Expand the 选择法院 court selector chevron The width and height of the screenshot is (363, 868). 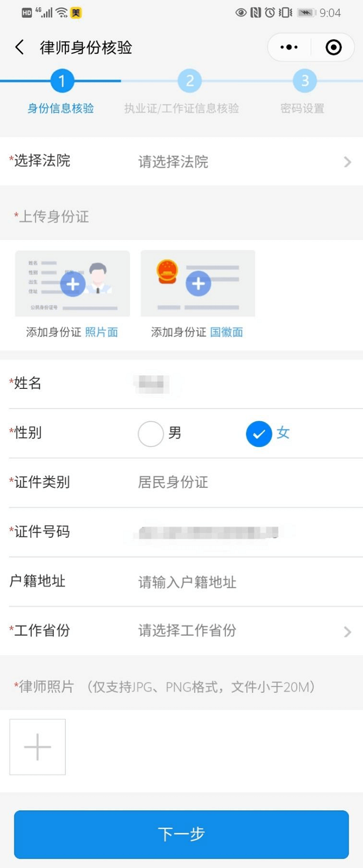click(x=347, y=162)
